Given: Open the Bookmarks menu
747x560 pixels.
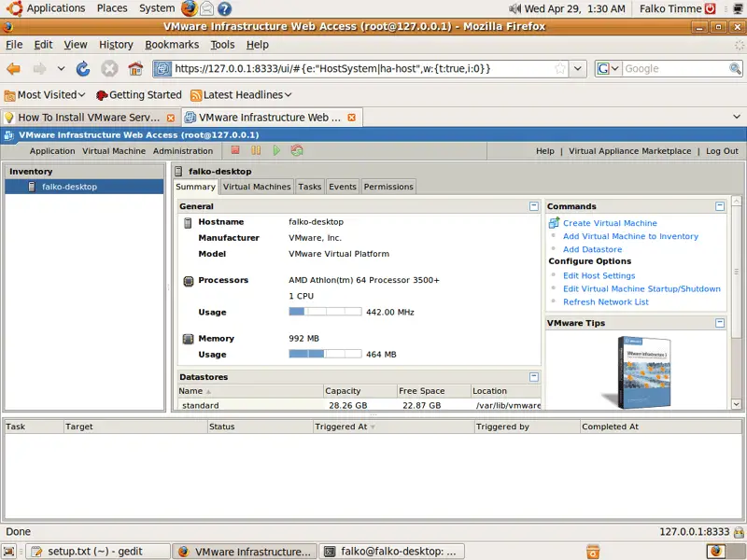Looking at the screenshot, I should (x=172, y=45).
